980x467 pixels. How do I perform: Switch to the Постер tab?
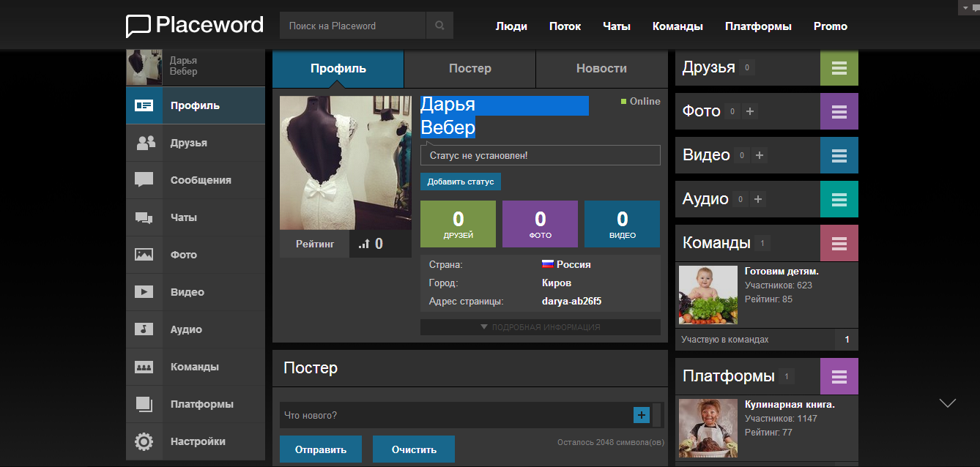[x=469, y=68]
